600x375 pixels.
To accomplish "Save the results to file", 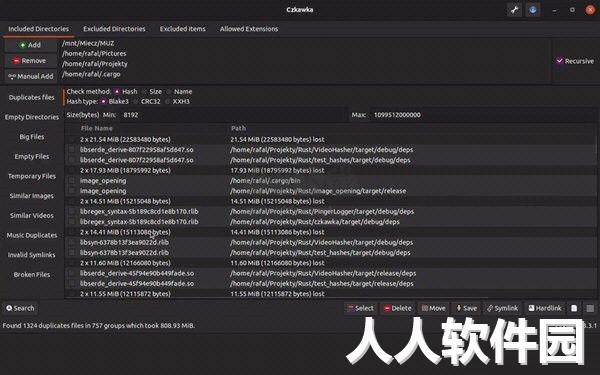I will coord(466,308).
